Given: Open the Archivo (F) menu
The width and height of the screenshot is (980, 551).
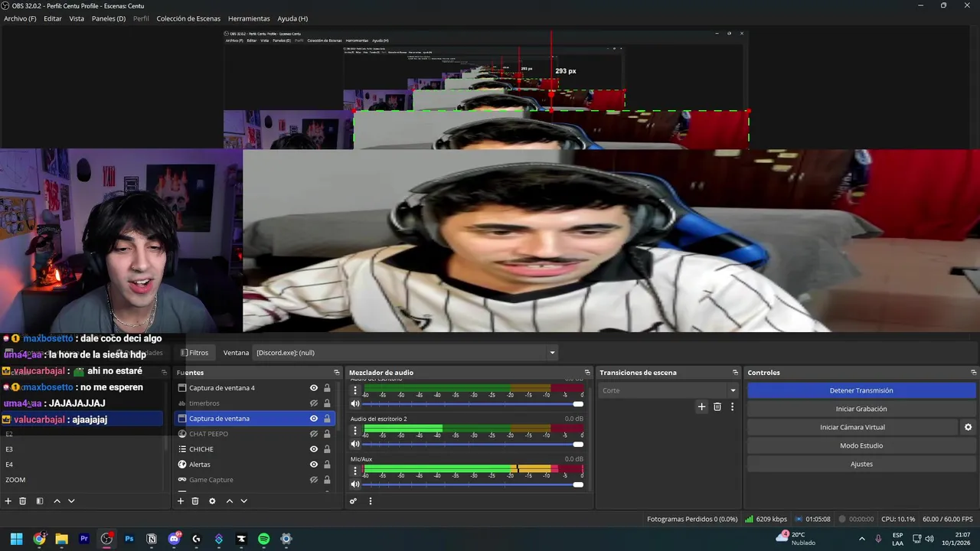Looking at the screenshot, I should [20, 18].
